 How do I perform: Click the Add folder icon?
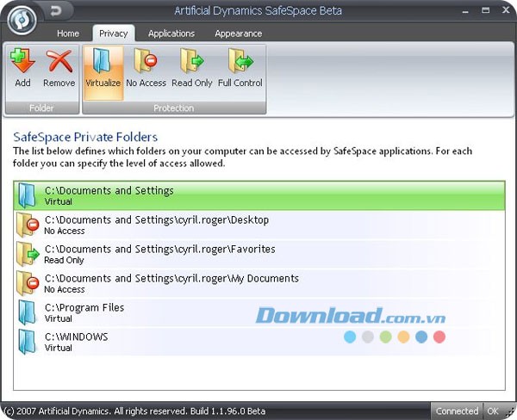coord(22,64)
